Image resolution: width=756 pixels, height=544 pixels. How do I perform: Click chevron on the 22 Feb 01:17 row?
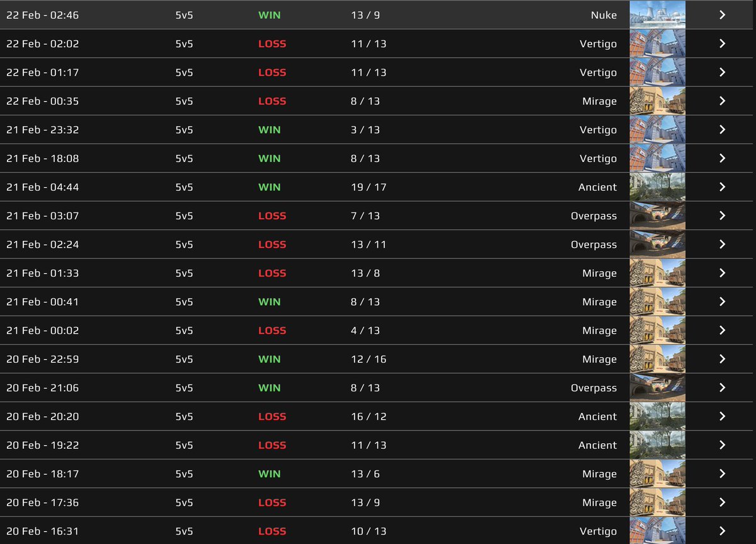coord(723,72)
